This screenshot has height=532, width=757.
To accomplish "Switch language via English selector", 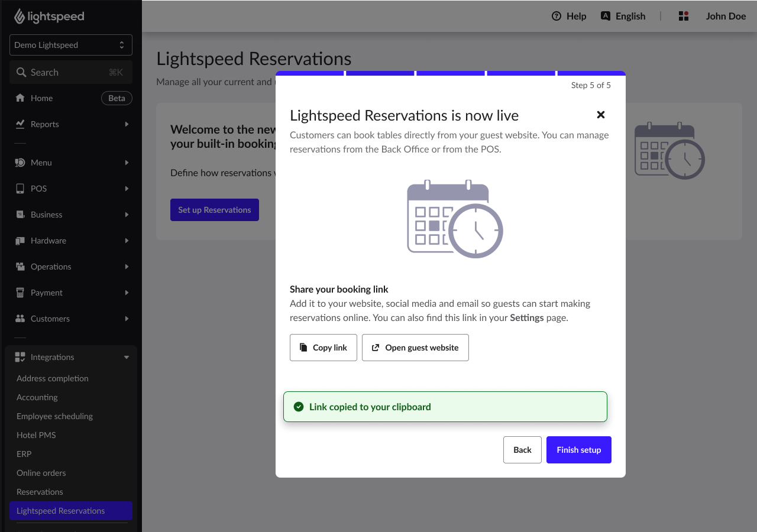I will 623,16.
